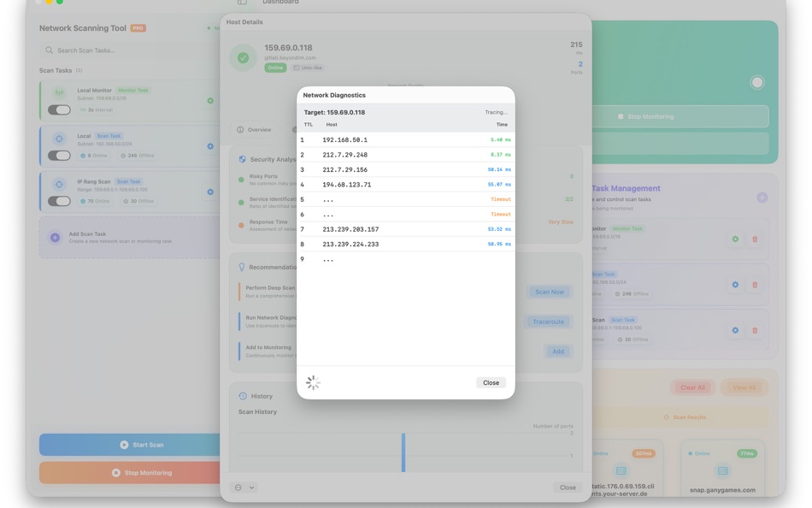Click the Scan Now recommendation button
This screenshot has height=508, width=812.
549,292
